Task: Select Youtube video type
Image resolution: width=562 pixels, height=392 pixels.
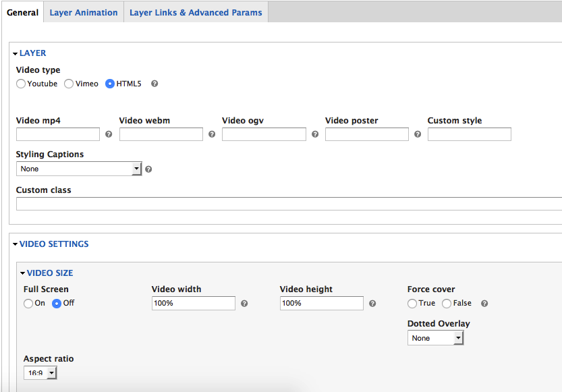Action: (21, 84)
